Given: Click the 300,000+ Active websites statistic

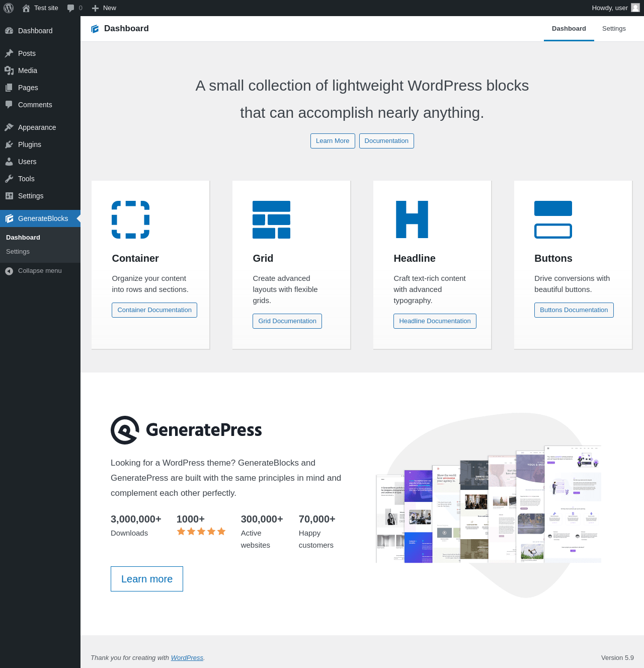Looking at the screenshot, I should coord(262,532).
